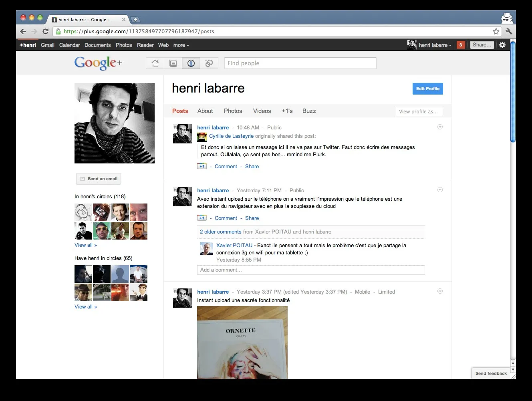Switch to the About tab
This screenshot has height=401, width=532.
click(205, 111)
